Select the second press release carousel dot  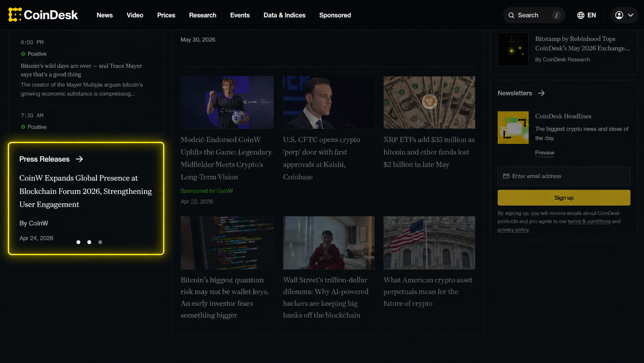point(89,242)
